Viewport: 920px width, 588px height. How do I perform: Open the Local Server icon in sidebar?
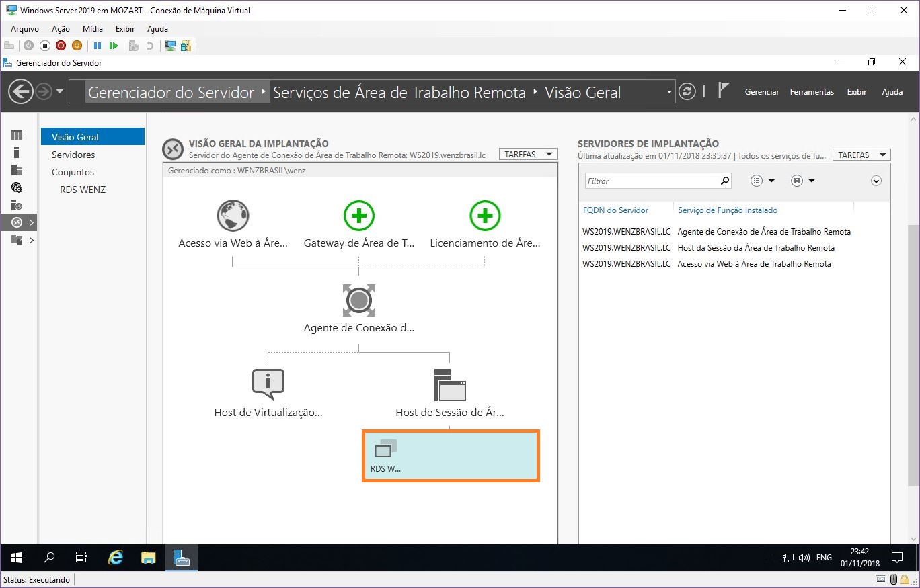(17, 153)
